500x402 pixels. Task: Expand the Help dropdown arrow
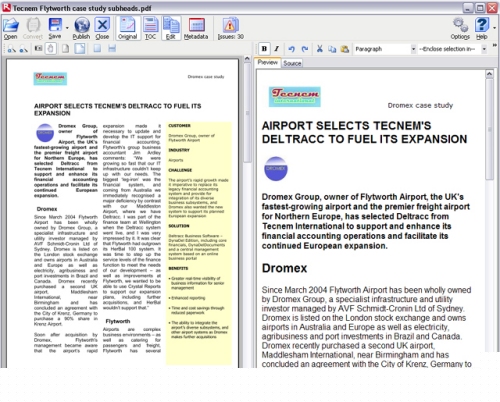494,28
